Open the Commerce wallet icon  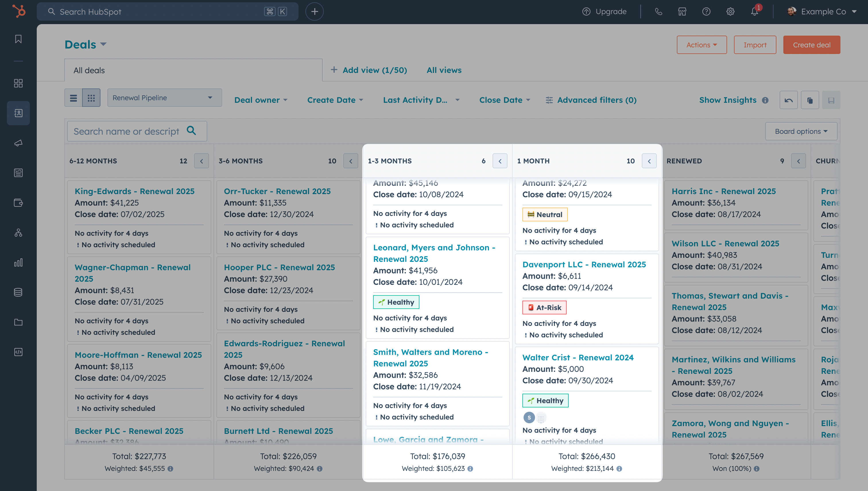18,203
